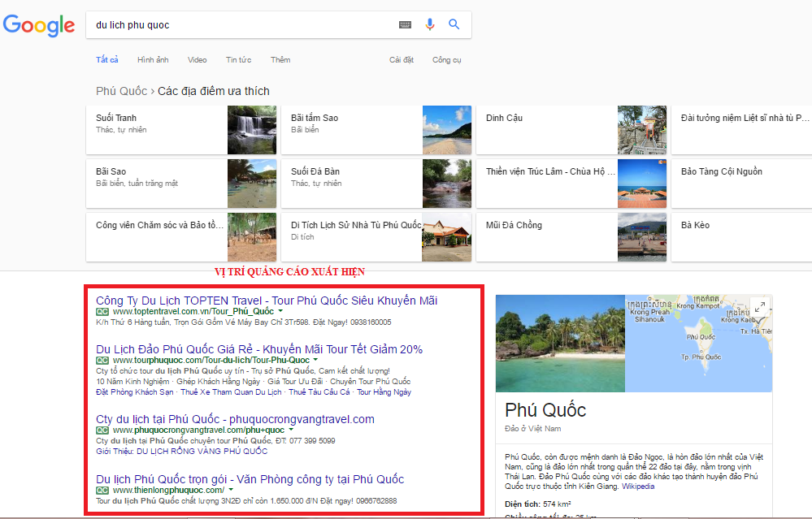Click the Suối Tranh waterfall thumbnail
This screenshot has height=519, width=812.
coord(252,130)
